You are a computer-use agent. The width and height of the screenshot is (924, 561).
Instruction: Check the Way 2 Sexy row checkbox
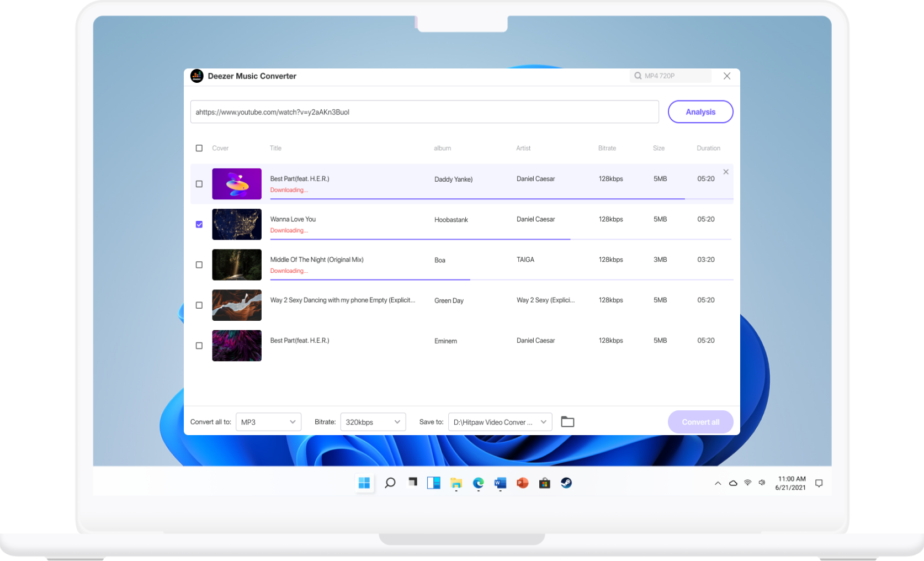click(199, 305)
